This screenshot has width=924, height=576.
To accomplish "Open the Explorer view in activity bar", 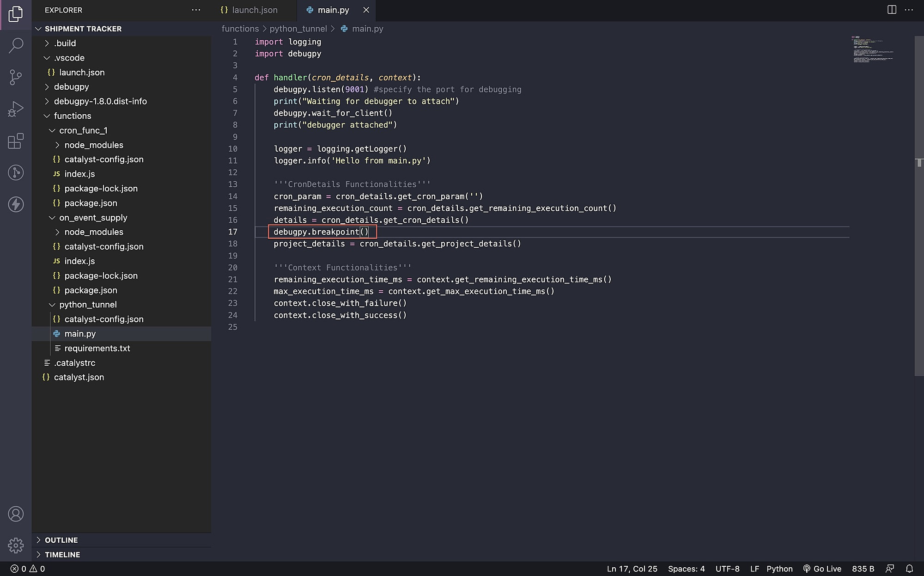I will tap(16, 14).
